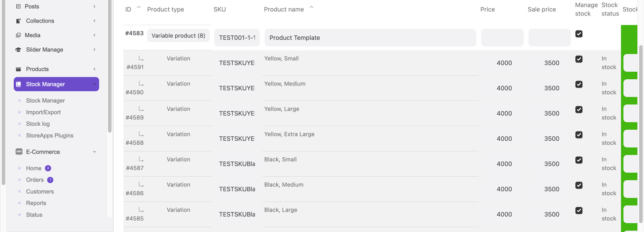
Task: Click the Media icon in sidebar
Action: [x=18, y=35]
